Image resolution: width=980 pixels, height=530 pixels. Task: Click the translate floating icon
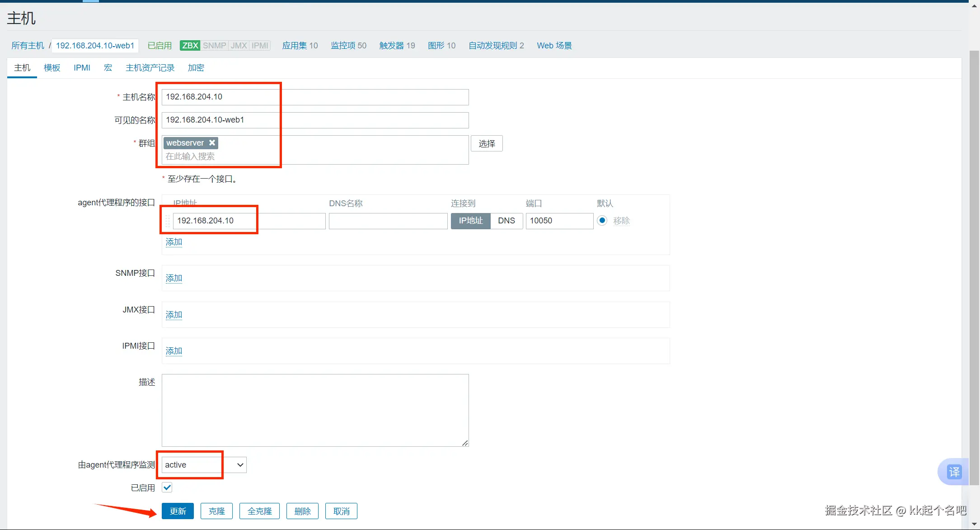(953, 472)
